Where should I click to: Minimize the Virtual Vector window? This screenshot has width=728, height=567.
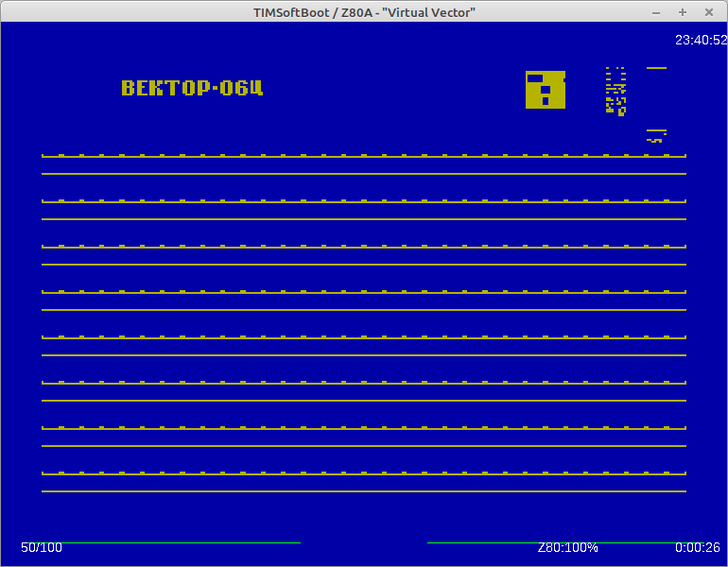(x=656, y=12)
